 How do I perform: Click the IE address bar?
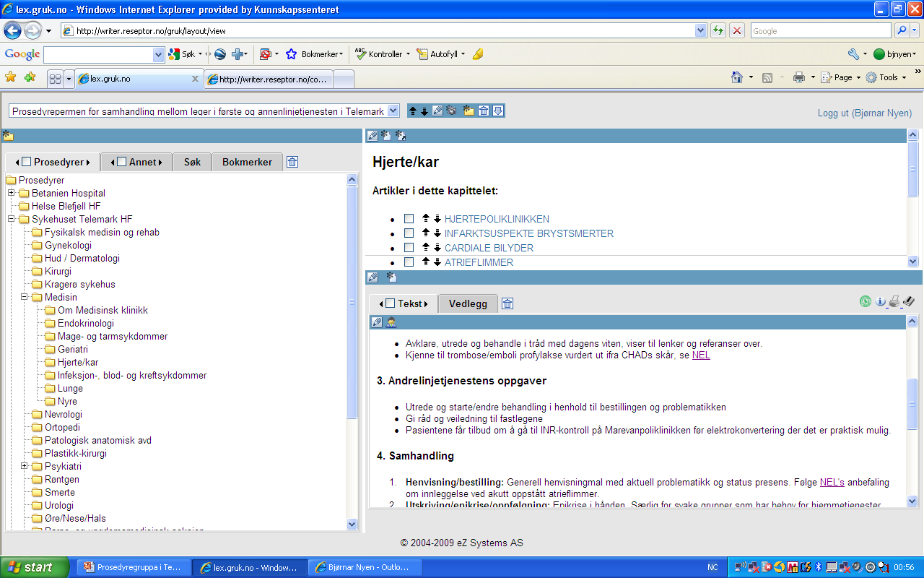pyautogui.click(x=378, y=30)
